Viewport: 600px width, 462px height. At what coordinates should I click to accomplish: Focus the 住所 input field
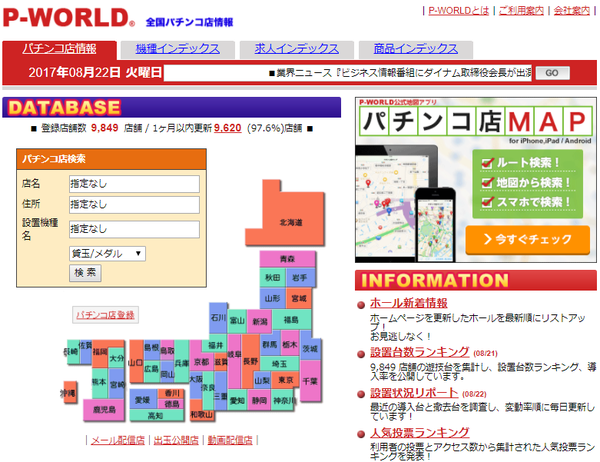coord(134,204)
